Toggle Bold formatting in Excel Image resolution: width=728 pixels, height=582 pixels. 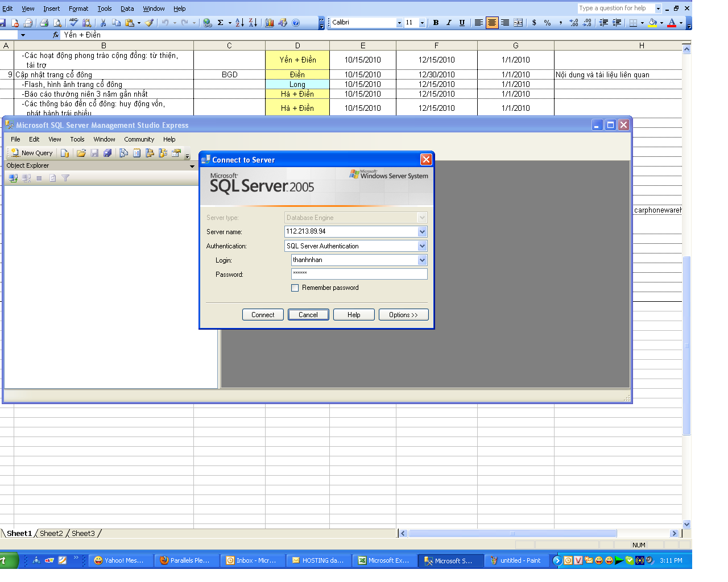point(436,23)
